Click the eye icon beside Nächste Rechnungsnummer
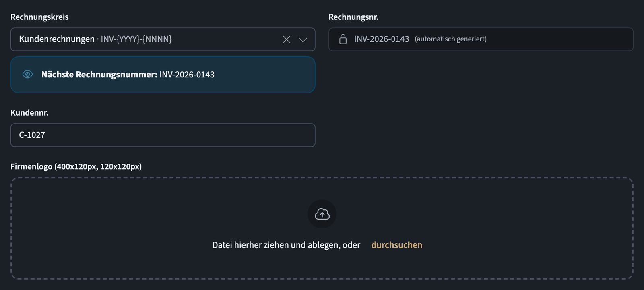Viewport: 644px width, 290px height. (27, 74)
